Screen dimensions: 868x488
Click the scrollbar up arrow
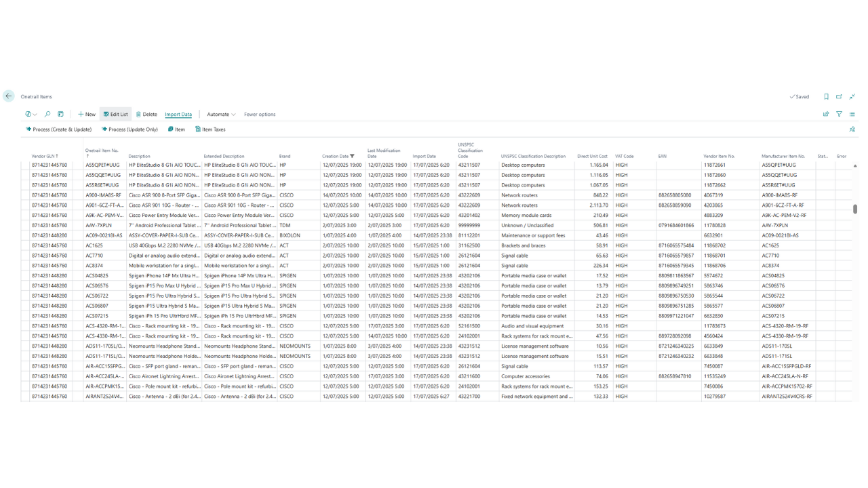pyautogui.click(x=855, y=165)
